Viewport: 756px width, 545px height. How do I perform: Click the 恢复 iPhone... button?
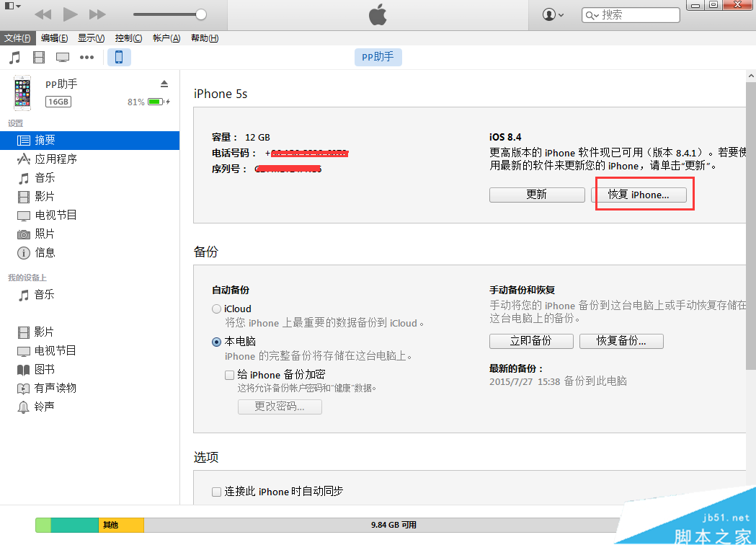639,195
